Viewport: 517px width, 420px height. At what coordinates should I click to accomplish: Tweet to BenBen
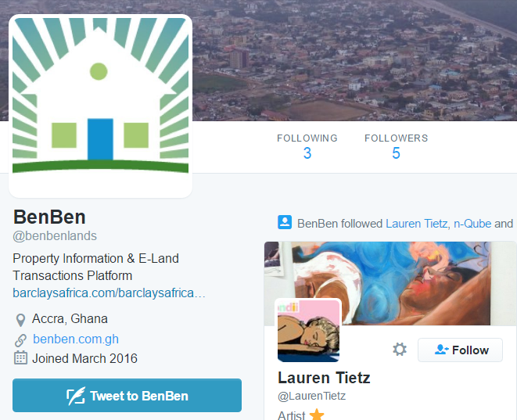point(127,395)
